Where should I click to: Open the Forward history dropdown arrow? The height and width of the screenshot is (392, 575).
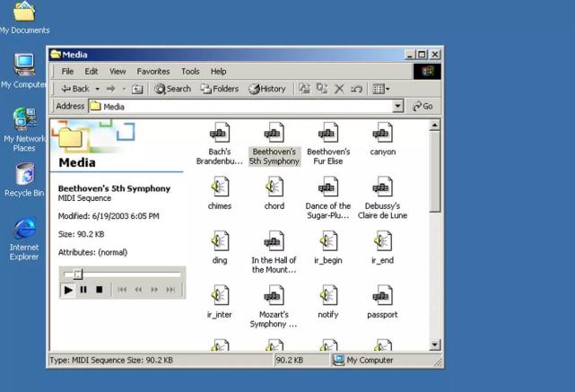(124, 89)
